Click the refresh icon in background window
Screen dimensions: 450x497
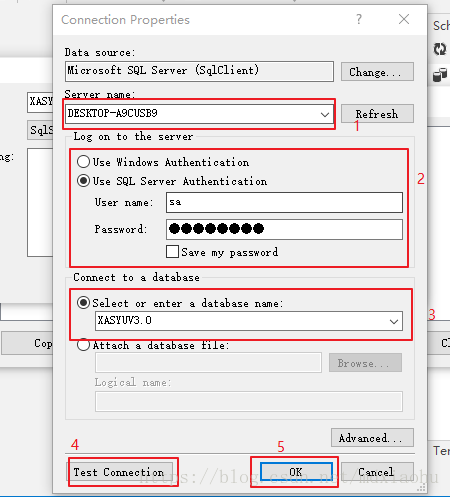point(440,49)
